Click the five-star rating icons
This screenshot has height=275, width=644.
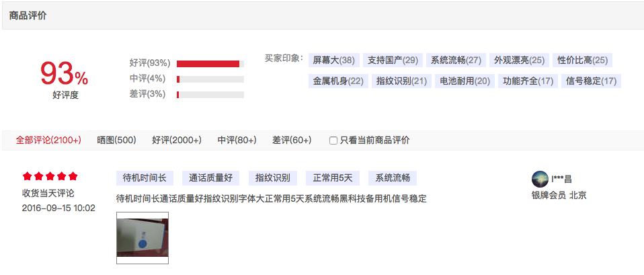[50, 177]
